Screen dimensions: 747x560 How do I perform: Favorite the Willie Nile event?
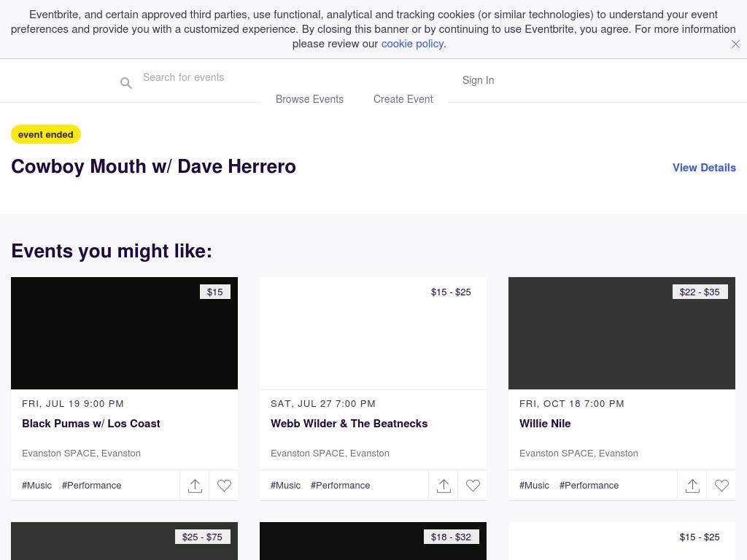[x=721, y=486]
